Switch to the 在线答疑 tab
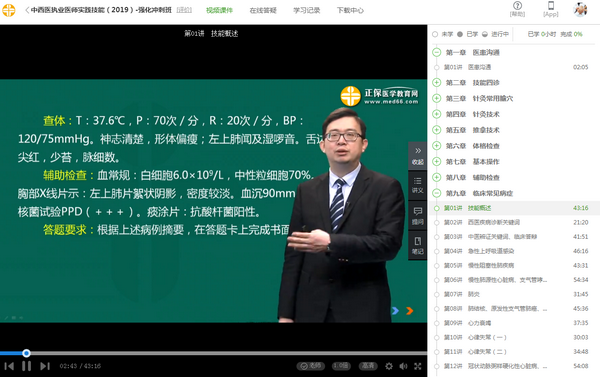The image size is (600, 377). click(263, 10)
